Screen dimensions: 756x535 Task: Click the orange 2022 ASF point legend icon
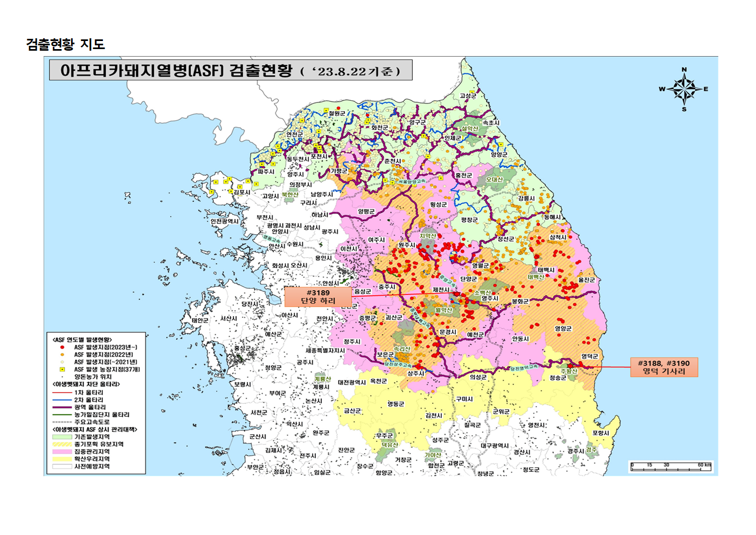(x=62, y=355)
